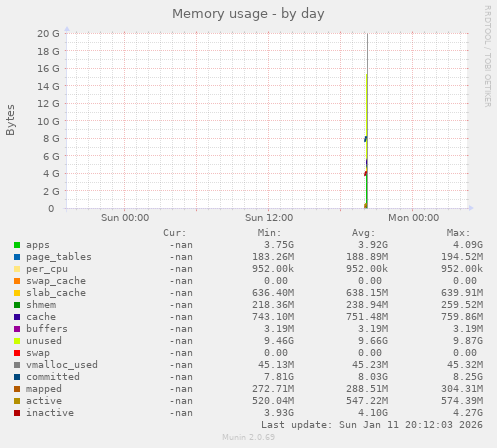
Task: Click the mapped max value 304.31M
Action: [462, 389]
